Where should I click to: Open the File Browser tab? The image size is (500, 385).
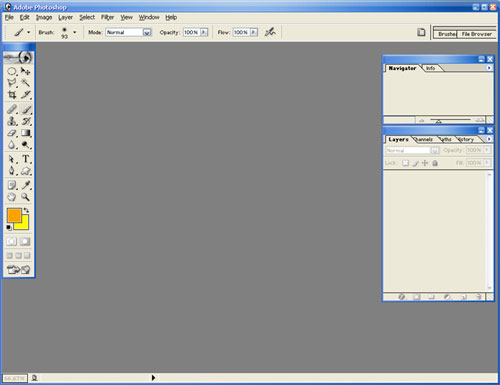pyautogui.click(x=477, y=34)
